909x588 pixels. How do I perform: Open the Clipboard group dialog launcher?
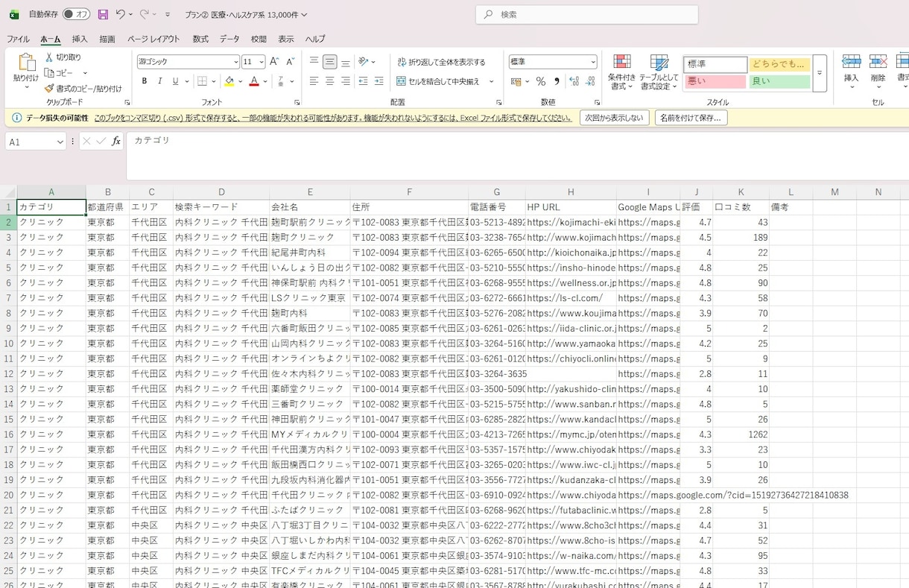pos(127,102)
